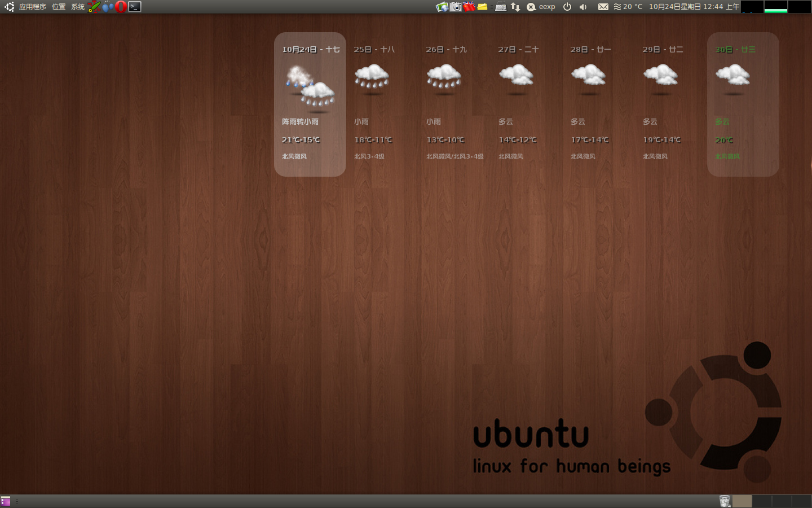Switch to the second workspace
Viewport: 812px width, 508px height.
762,501
